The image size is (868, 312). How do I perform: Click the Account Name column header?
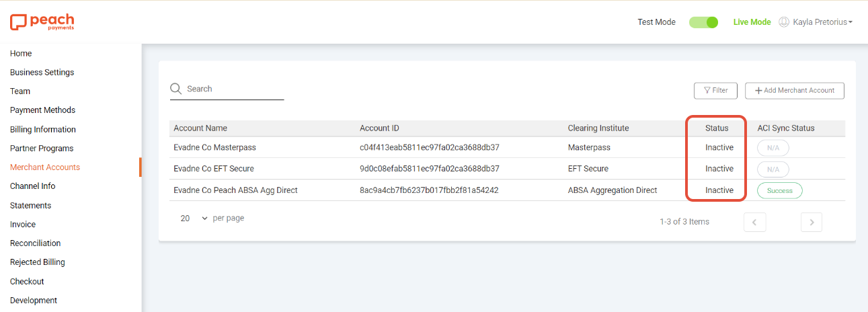pyautogui.click(x=200, y=128)
